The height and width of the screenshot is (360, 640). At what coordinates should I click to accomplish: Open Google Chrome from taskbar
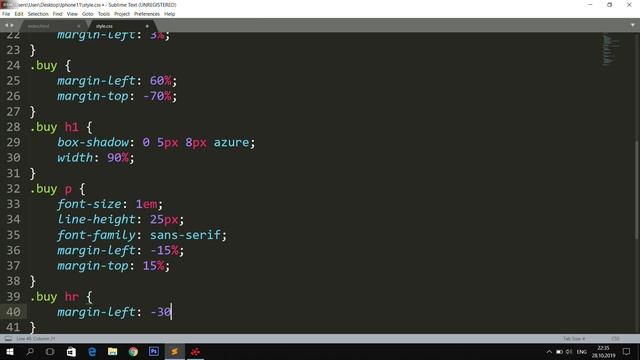tap(133, 351)
